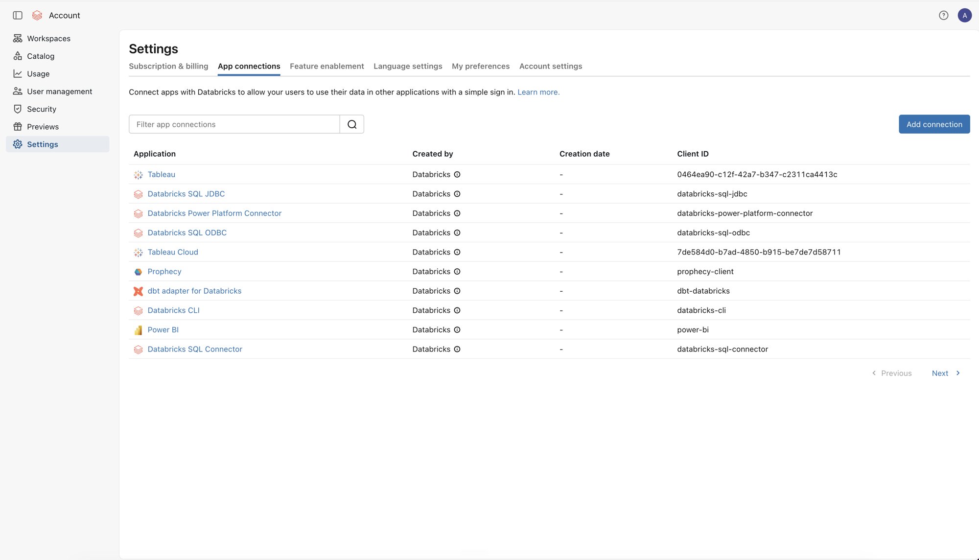Open the Prophecy application link
Viewport: 979px width, 560px height.
(164, 272)
